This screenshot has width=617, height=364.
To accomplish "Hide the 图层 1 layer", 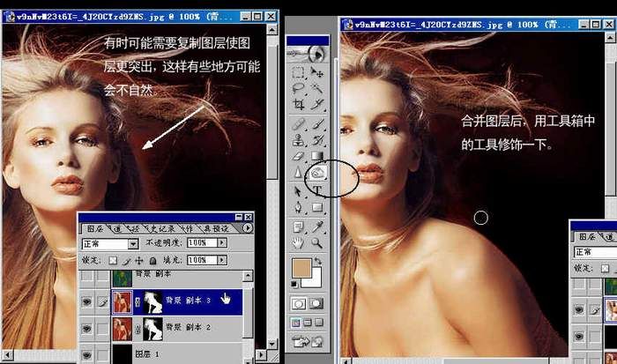I will 86,355.
